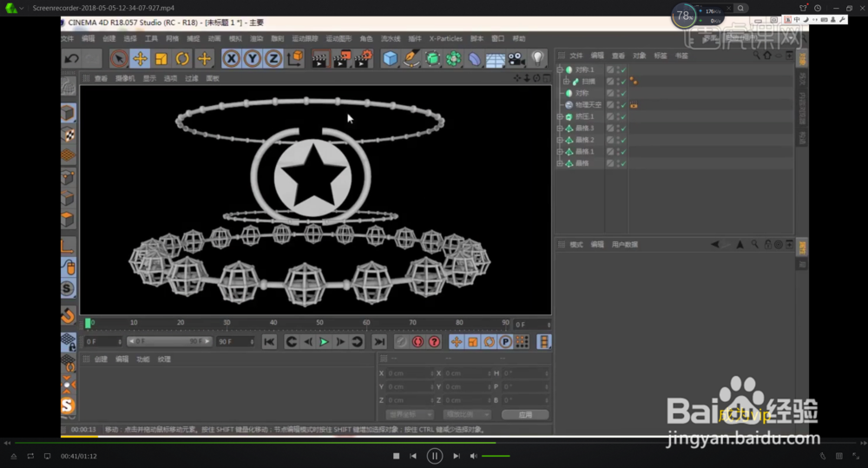This screenshot has height=468, width=868.
Task: Open the X-Particles menu
Action: pos(445,39)
